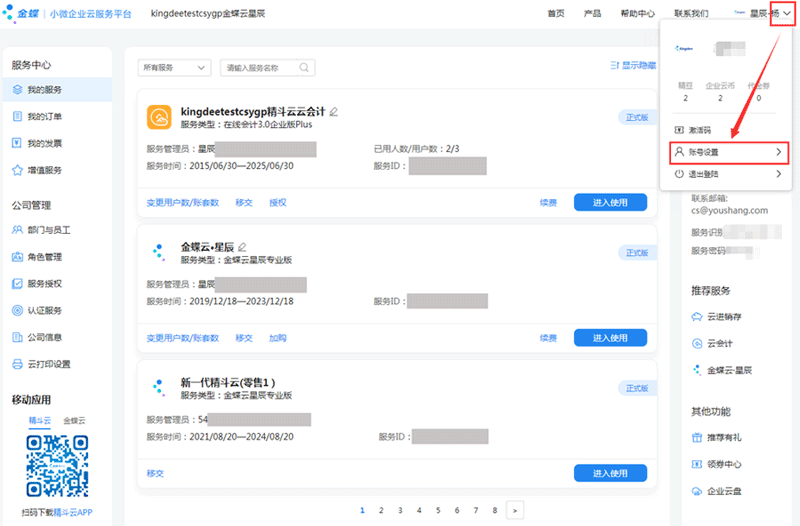Click the 我的服务 layers icon

(17, 90)
